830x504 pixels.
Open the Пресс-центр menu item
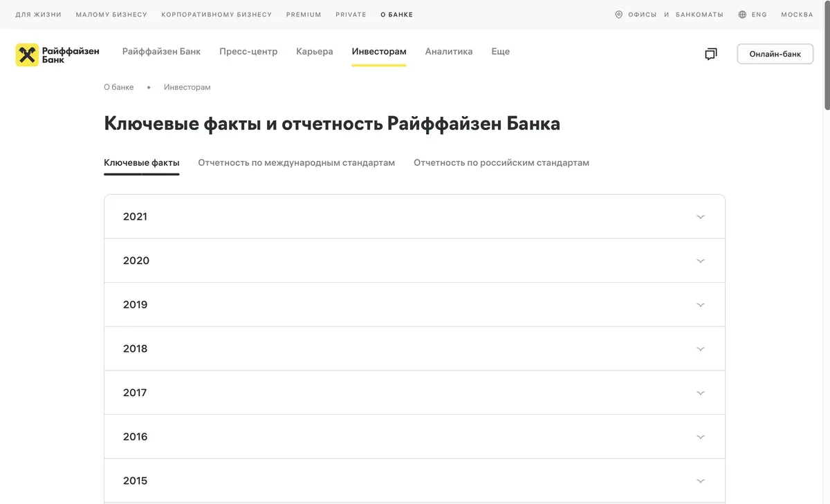coord(248,51)
